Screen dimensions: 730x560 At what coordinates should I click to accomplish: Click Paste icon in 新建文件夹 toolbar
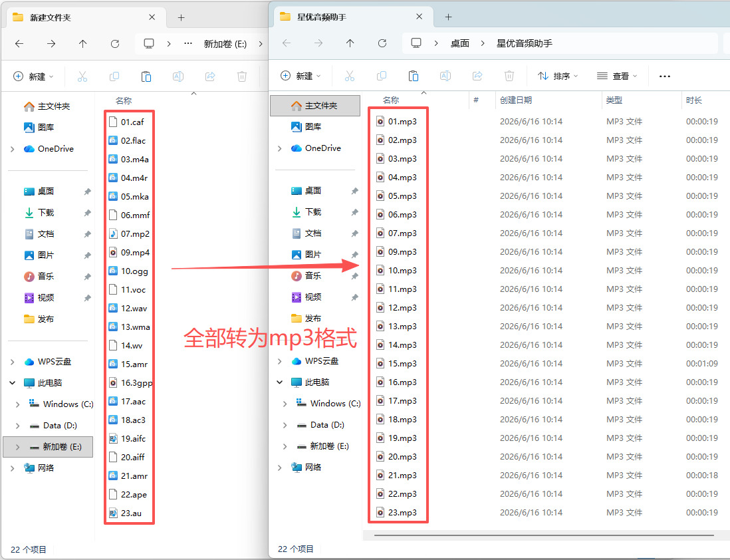pos(146,76)
